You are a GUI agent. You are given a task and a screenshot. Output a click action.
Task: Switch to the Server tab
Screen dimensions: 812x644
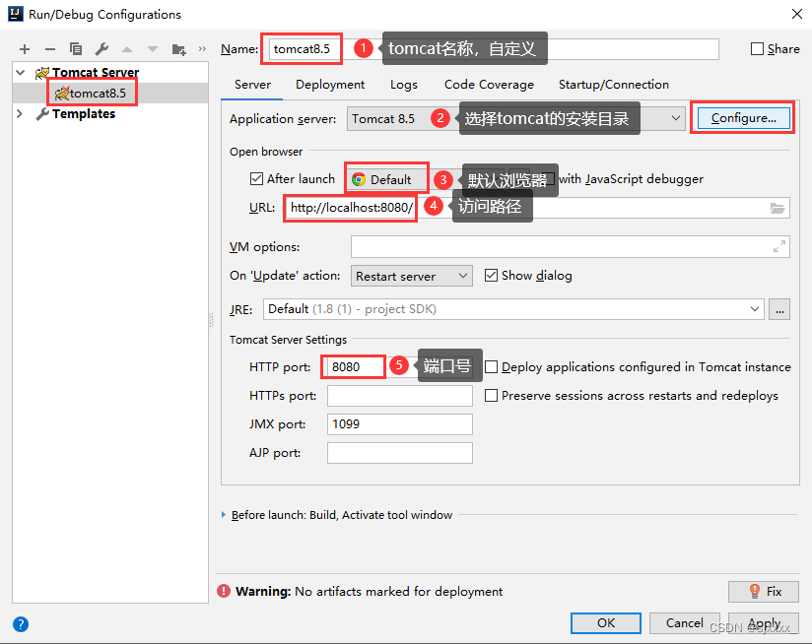(x=252, y=85)
